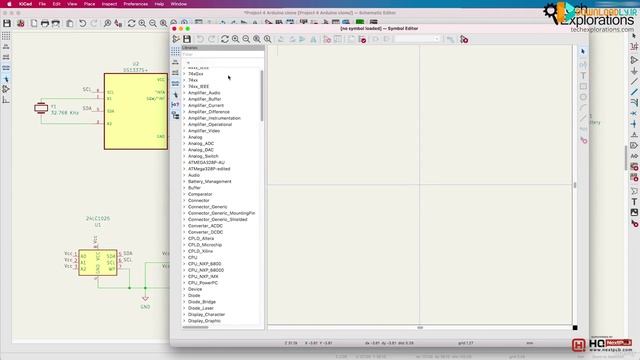Click Print icon in Schematic Editor toolbar
Screen dimensions: 640x360
[x=45, y=23]
